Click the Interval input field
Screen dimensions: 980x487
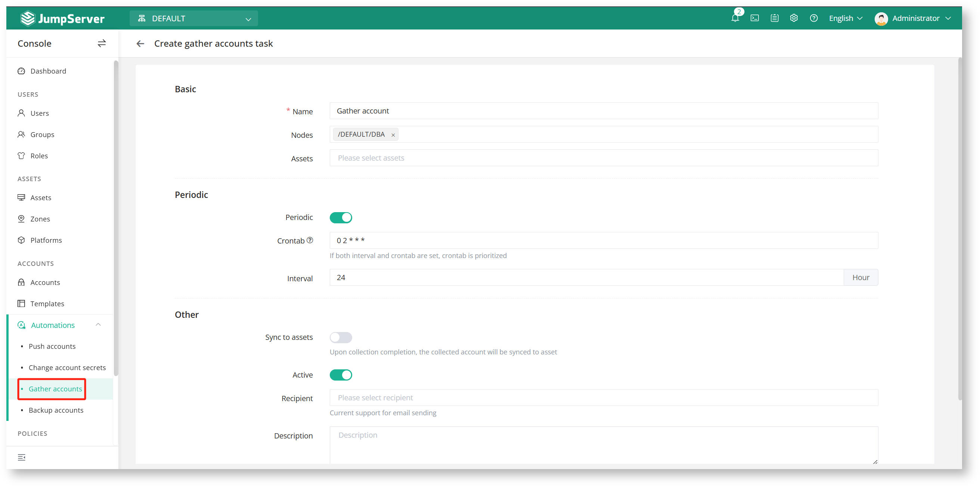[587, 277]
